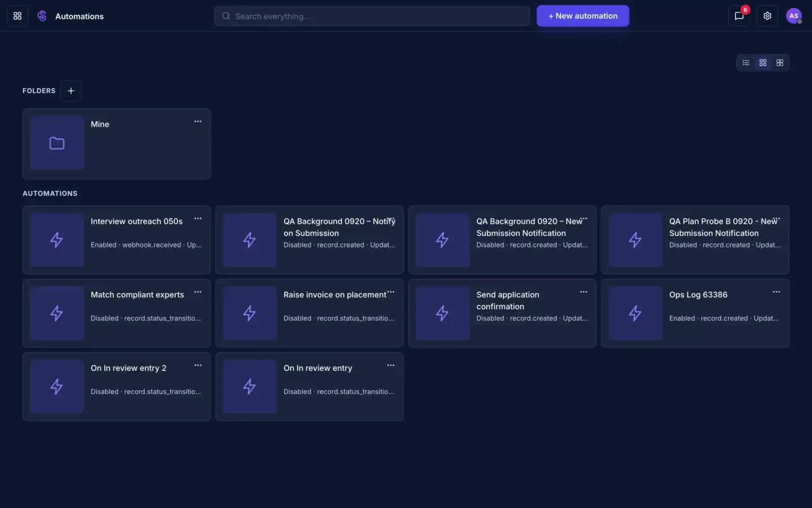Open the Mine folder name
This screenshot has height=508, width=812.
(x=100, y=124)
